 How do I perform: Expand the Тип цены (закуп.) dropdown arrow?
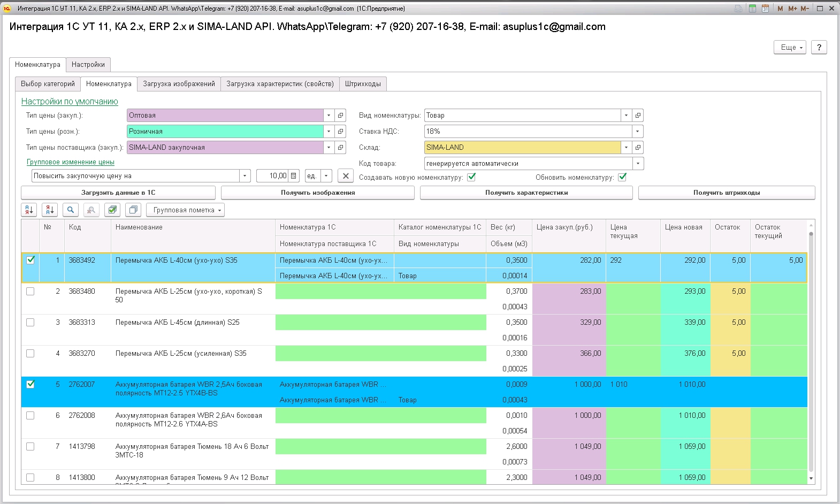(329, 116)
